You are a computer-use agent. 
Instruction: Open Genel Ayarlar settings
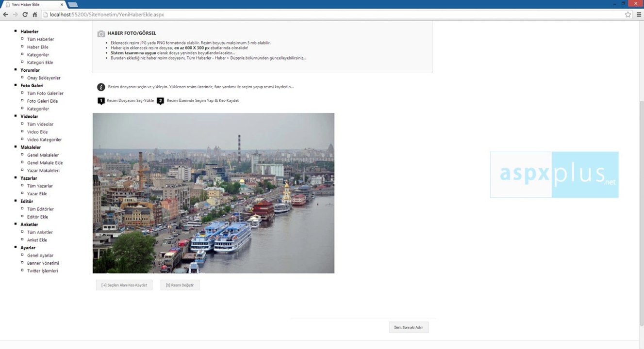(40, 255)
